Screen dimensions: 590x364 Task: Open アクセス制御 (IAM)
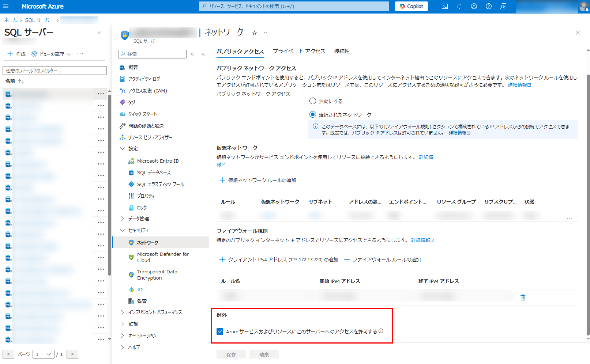pos(148,91)
